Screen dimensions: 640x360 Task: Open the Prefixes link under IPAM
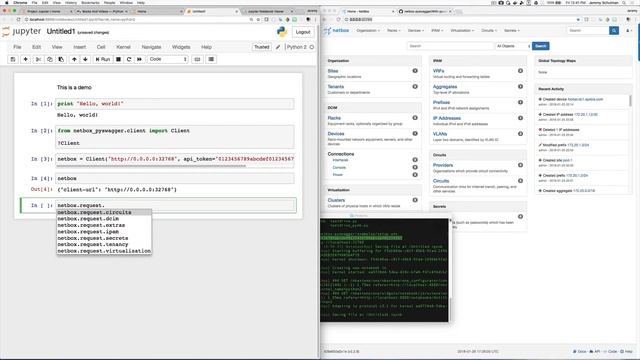click(x=441, y=102)
